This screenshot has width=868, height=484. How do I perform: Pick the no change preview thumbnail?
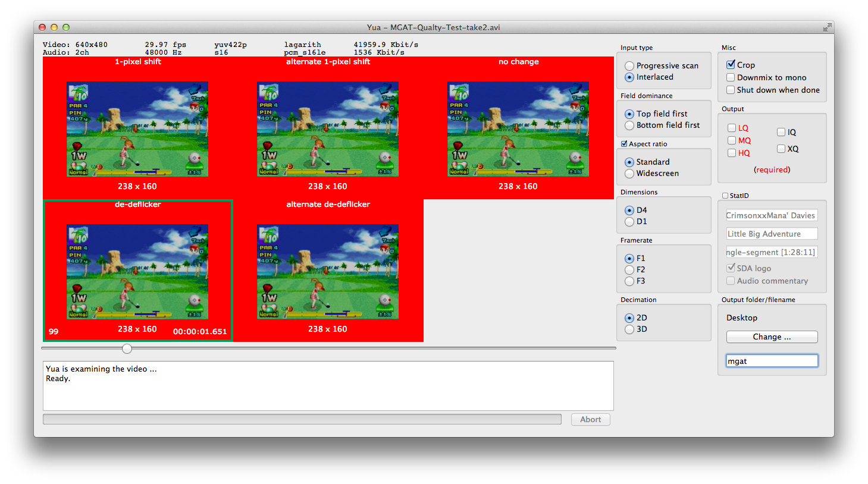[x=518, y=129]
